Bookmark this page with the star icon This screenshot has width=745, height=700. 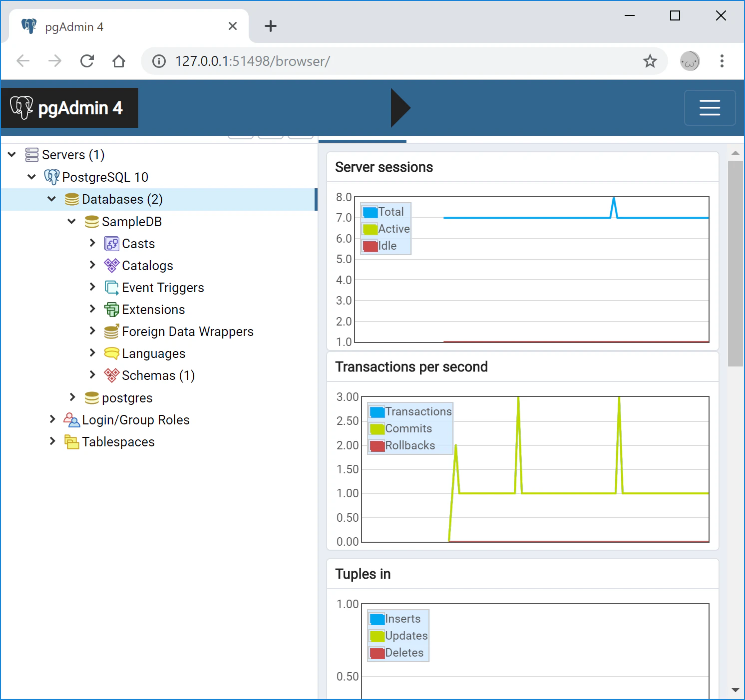point(650,61)
